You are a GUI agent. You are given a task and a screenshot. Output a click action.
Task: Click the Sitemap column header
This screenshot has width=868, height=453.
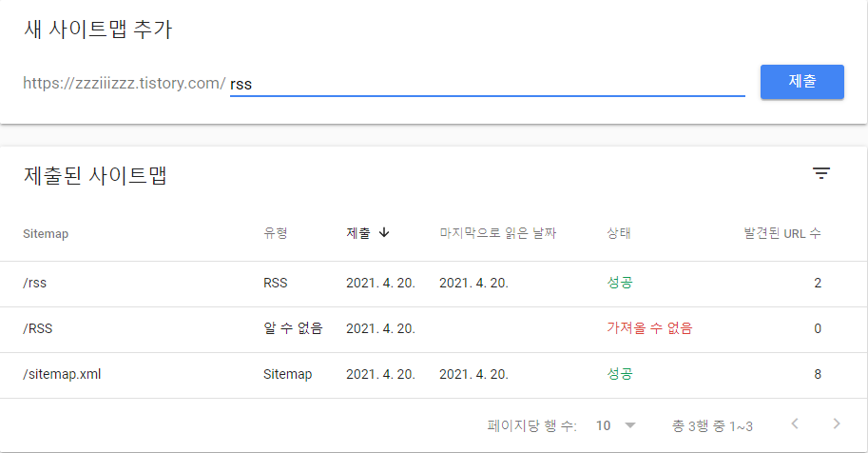[x=46, y=233]
